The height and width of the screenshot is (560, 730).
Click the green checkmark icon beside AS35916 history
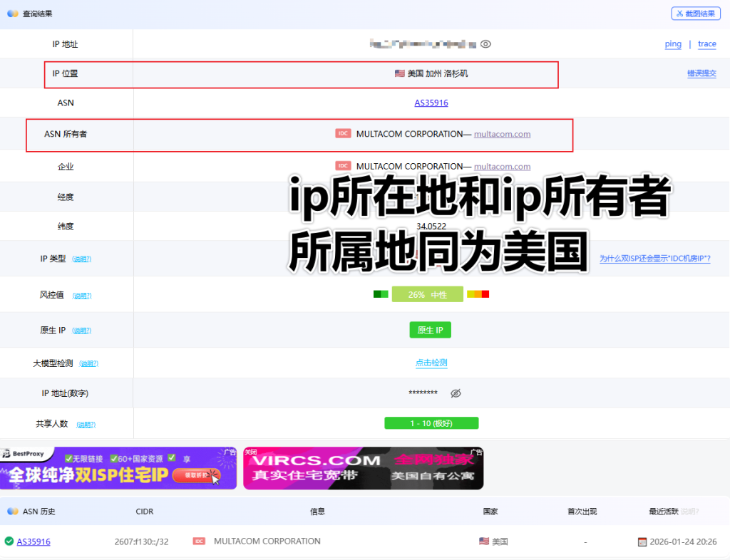tap(9, 541)
